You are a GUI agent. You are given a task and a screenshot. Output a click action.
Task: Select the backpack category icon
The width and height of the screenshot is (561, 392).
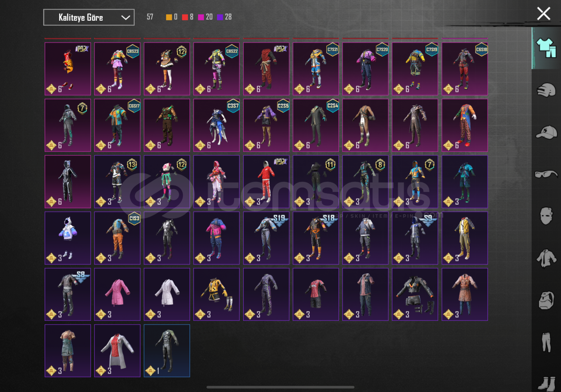click(546, 300)
